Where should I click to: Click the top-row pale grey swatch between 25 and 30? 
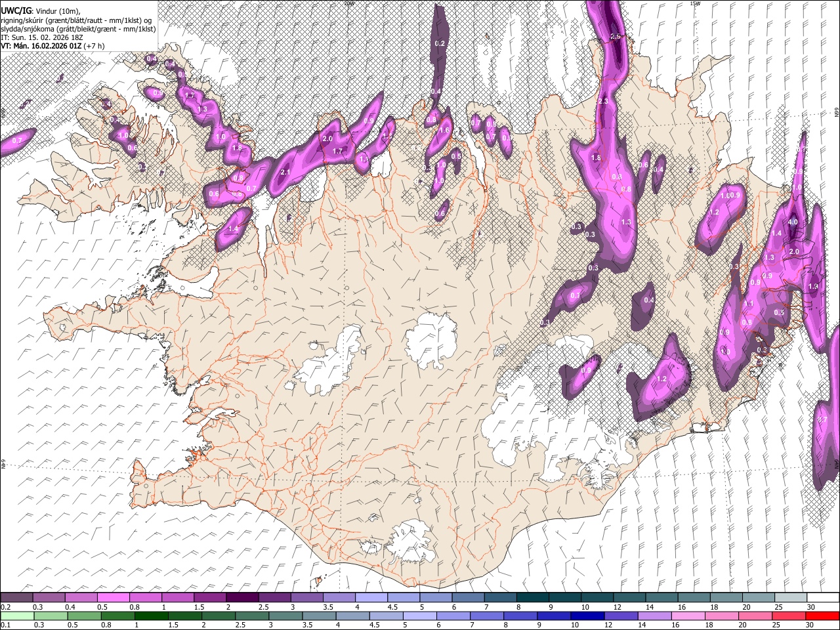(x=791, y=598)
